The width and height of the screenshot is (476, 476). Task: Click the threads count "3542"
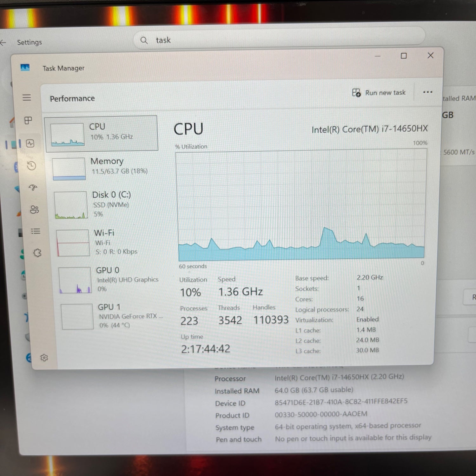click(x=230, y=320)
